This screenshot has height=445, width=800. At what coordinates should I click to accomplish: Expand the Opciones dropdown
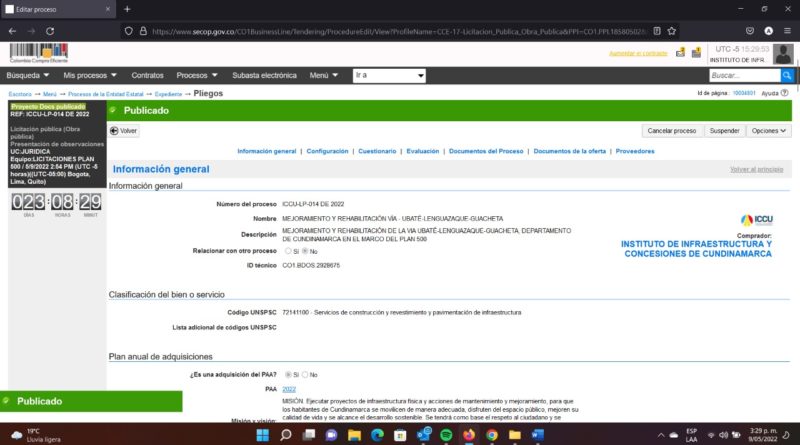point(769,131)
